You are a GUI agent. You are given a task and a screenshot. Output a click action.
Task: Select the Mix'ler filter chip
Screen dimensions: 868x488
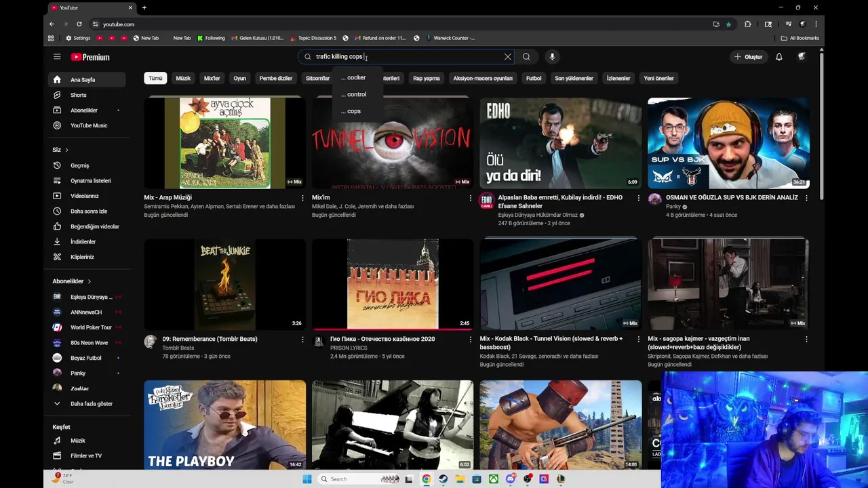click(x=212, y=78)
